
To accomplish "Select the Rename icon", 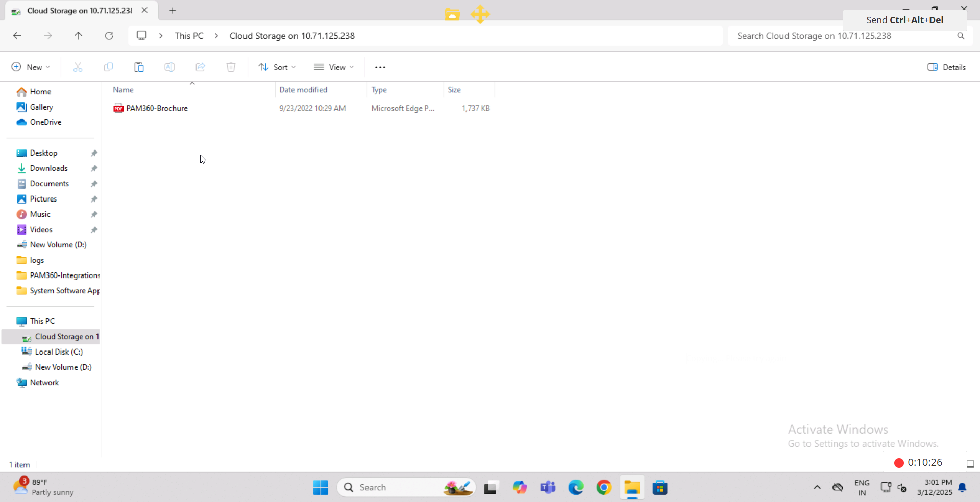I will [x=169, y=67].
